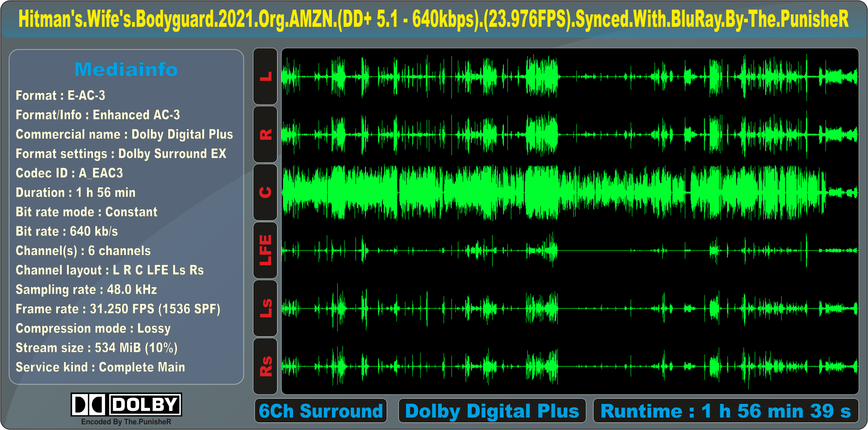
Task: Click the C center channel label
Action: [265, 192]
